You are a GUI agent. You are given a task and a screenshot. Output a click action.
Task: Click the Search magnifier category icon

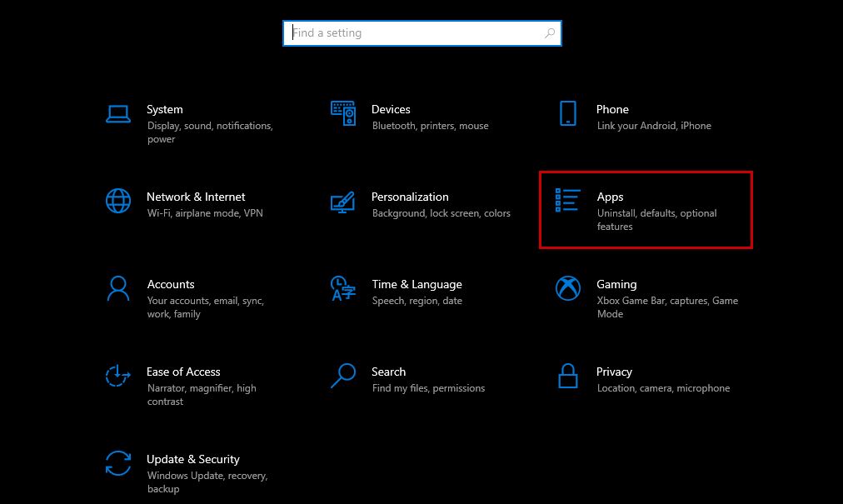tap(342, 376)
